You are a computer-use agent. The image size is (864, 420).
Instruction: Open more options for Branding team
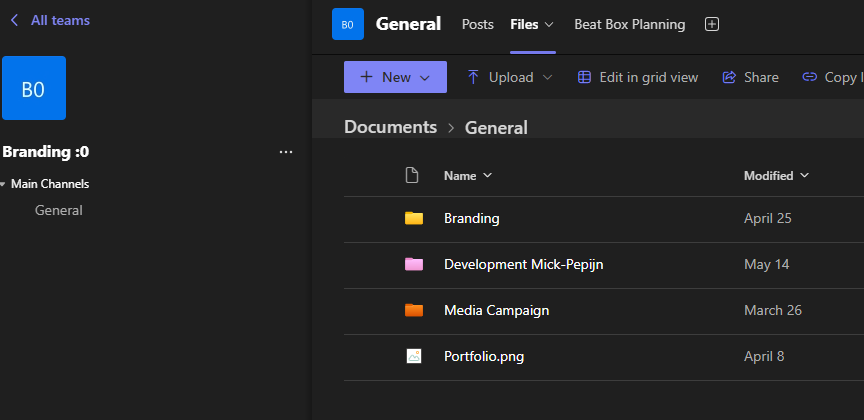(286, 152)
